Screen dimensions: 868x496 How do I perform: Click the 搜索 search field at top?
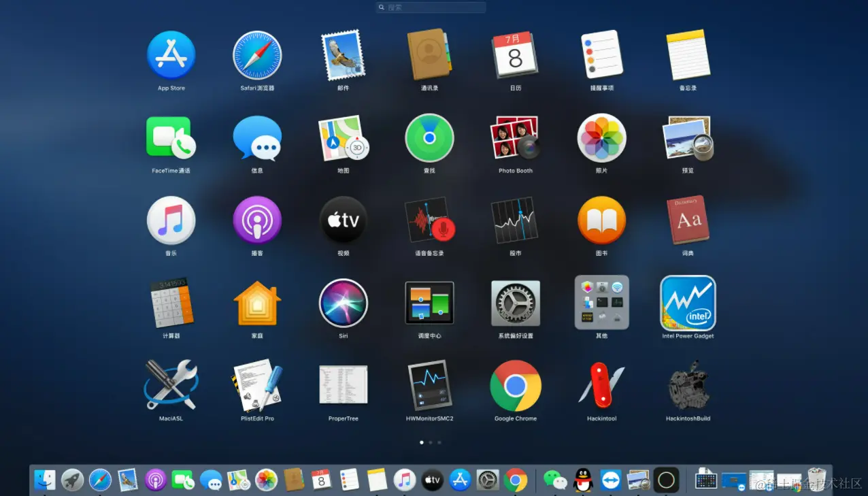pyautogui.click(x=431, y=7)
